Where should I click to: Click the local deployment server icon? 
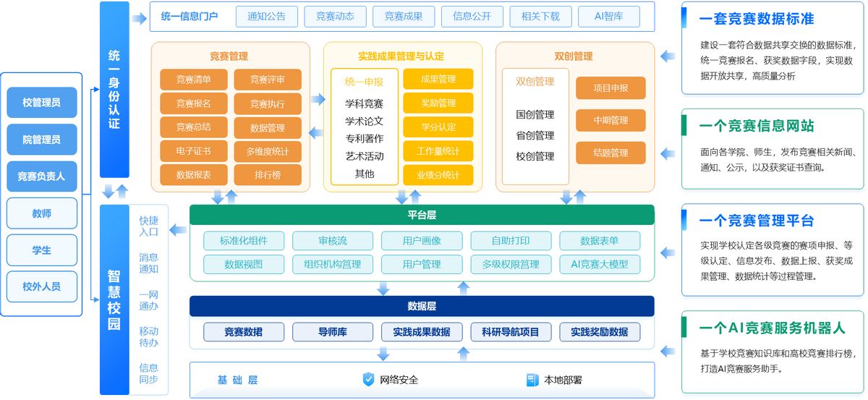tap(533, 379)
